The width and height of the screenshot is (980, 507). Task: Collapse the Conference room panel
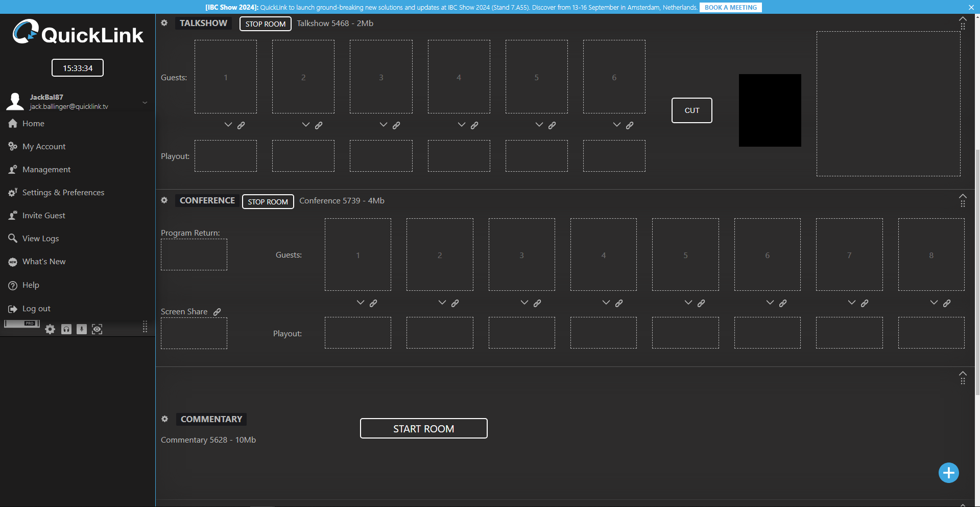coord(963,196)
